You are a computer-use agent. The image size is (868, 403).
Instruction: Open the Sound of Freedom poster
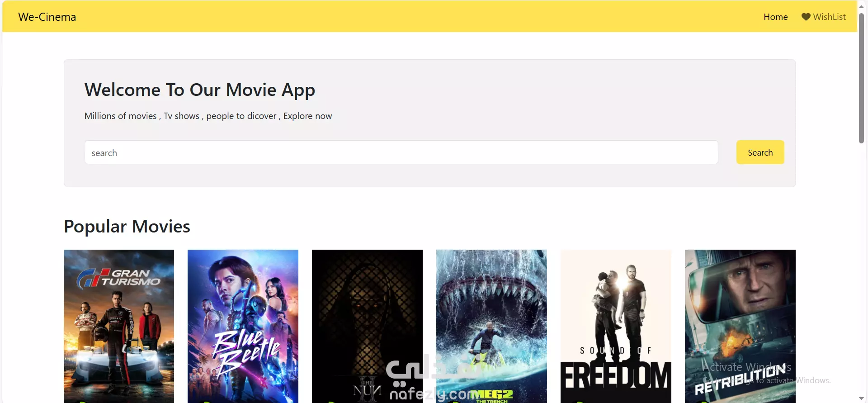click(616, 326)
